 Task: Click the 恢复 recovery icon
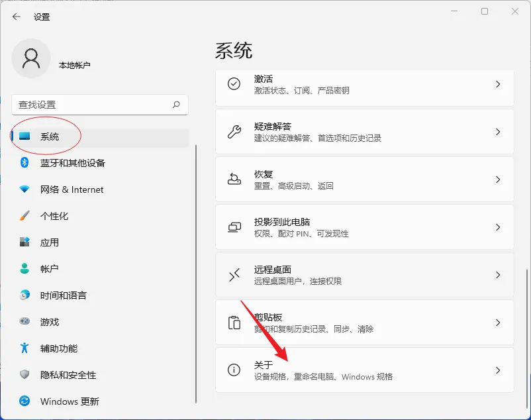coord(234,179)
